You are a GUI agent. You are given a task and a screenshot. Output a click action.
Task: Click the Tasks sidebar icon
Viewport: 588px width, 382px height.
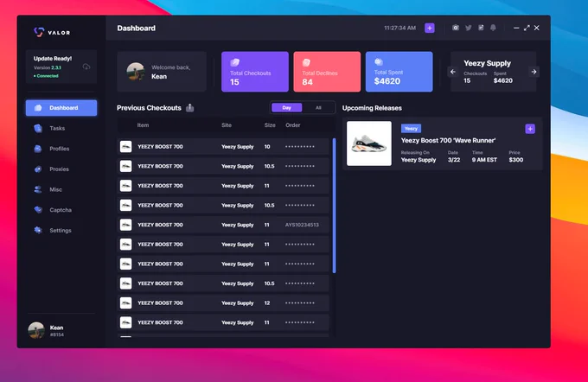(38, 128)
